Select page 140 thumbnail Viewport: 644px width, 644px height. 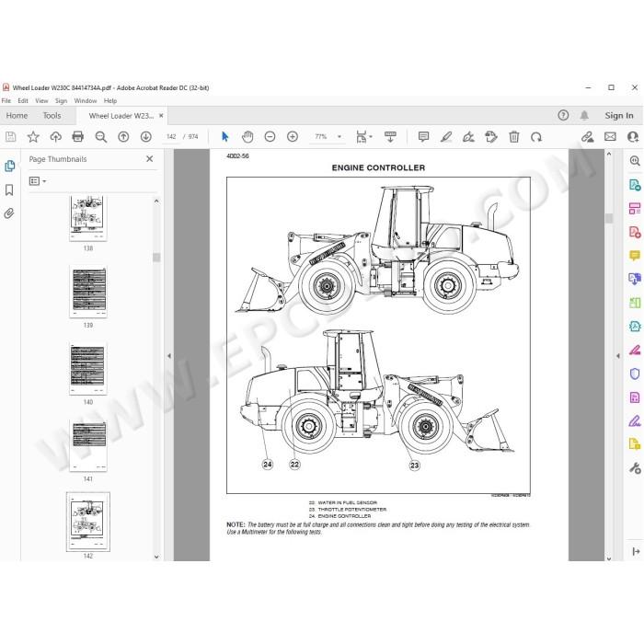[88, 368]
